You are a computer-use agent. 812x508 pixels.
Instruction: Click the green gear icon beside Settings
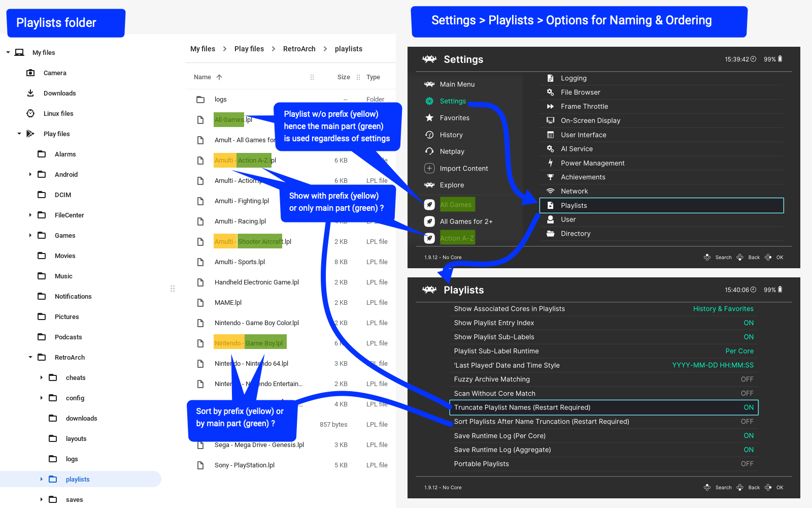[x=429, y=101]
